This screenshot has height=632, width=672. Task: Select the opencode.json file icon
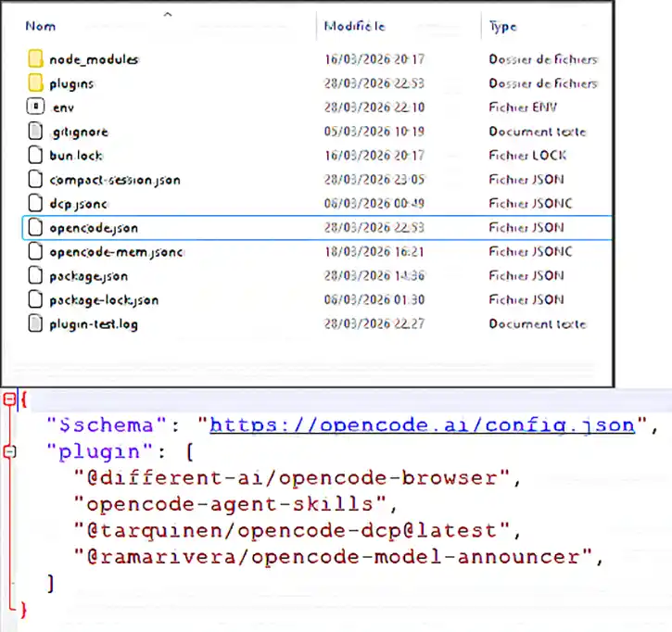pos(35,228)
